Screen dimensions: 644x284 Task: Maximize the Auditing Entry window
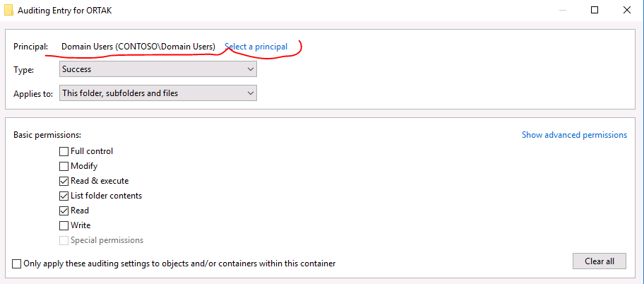coord(595,11)
